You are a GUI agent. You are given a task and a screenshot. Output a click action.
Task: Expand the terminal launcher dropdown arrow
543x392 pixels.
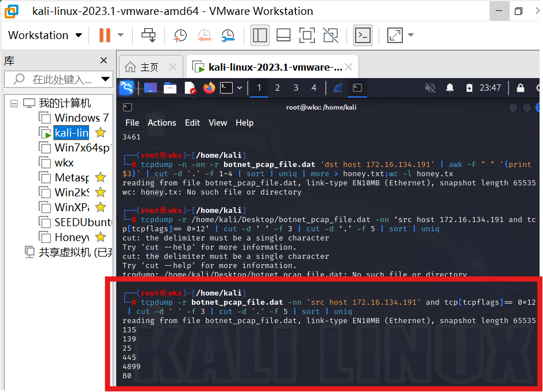(x=239, y=88)
